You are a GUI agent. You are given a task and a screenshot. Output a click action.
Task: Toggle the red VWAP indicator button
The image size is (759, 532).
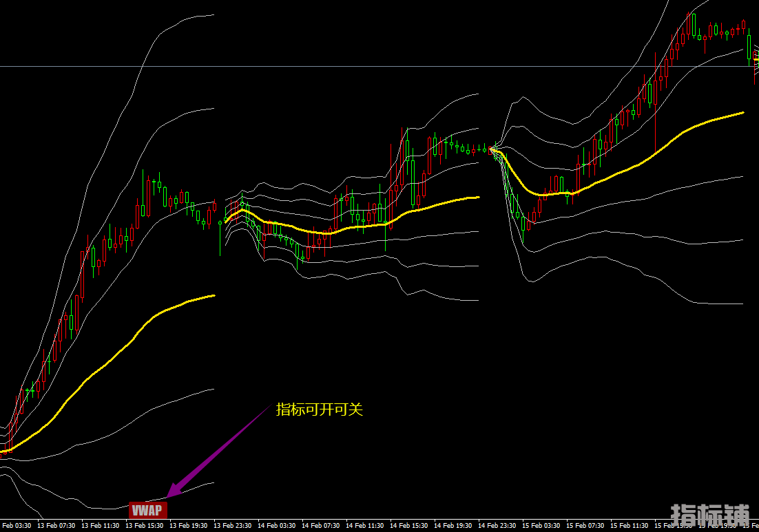(148, 510)
